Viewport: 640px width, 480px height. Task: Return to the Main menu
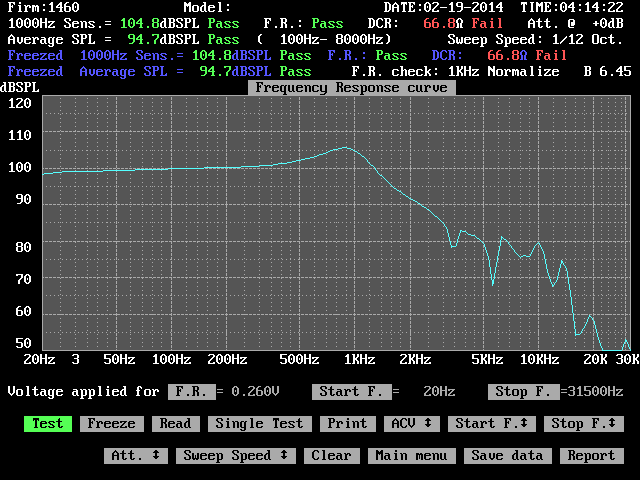point(411,456)
